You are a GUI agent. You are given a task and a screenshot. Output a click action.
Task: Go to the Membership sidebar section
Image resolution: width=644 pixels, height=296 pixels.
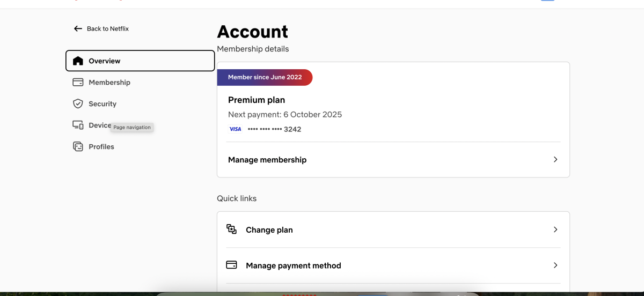[x=109, y=83]
